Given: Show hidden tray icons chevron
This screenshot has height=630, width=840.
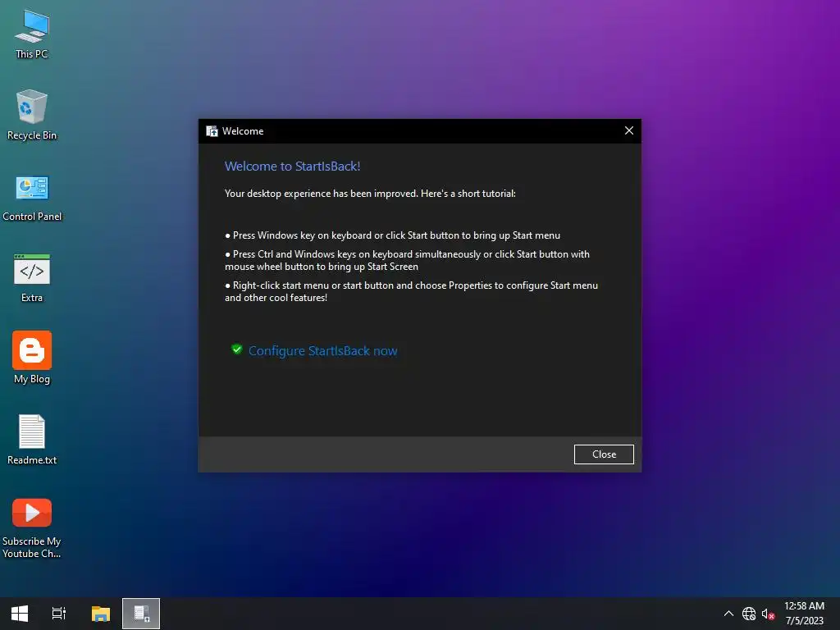Looking at the screenshot, I should 728,614.
